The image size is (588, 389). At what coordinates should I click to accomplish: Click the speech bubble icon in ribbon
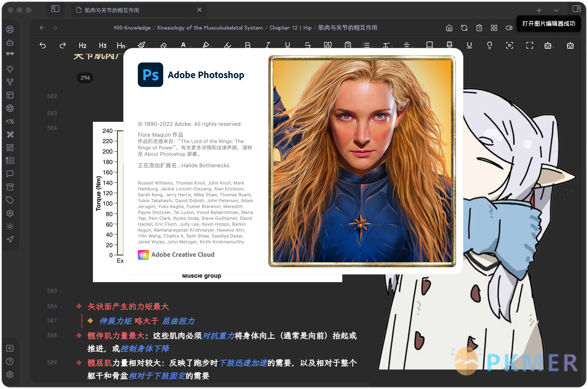(x=10, y=174)
